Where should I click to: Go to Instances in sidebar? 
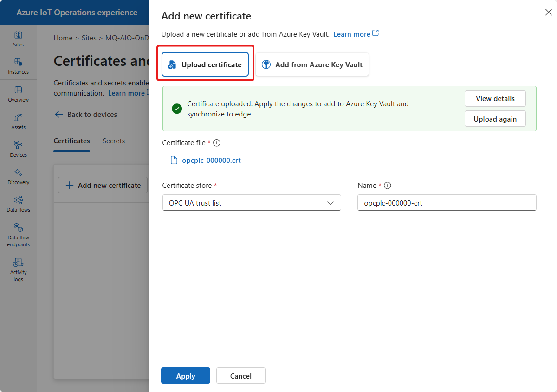coord(18,66)
